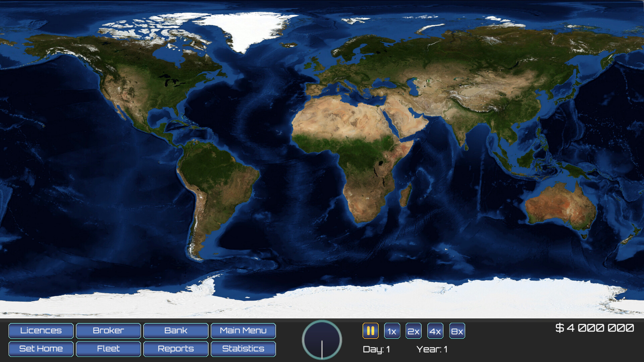Select the fastest 8x speed
The width and height of the screenshot is (644, 362).
(457, 331)
